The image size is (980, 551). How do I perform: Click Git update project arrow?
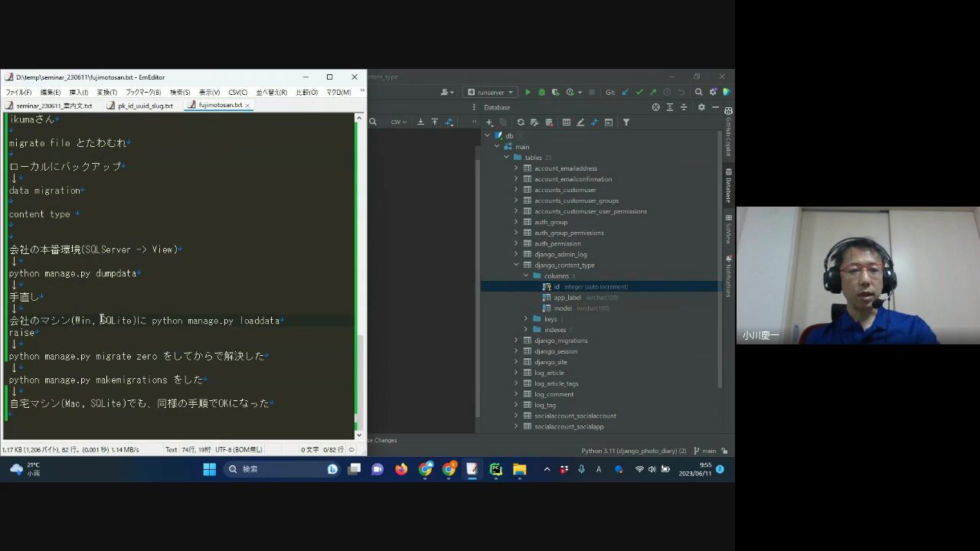click(x=625, y=92)
